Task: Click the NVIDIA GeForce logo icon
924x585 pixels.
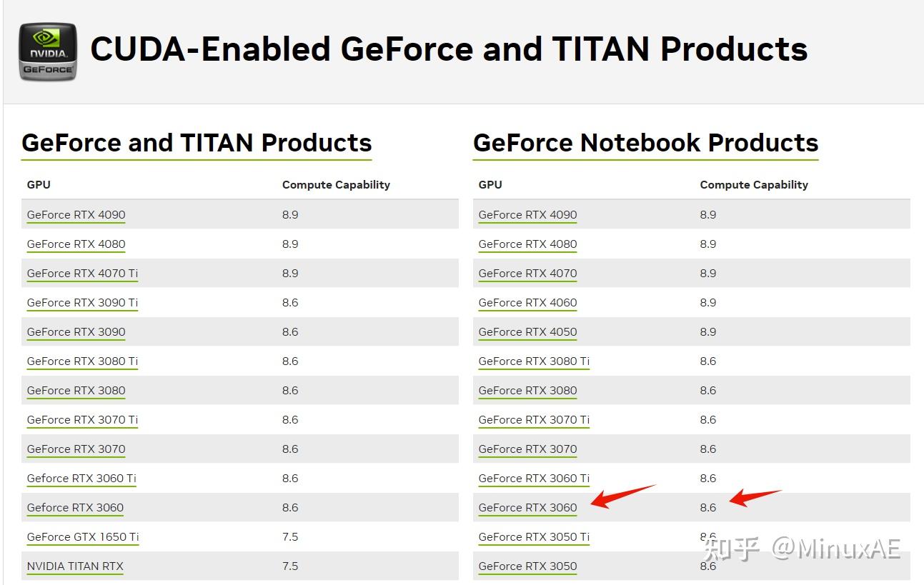Action: [48, 51]
